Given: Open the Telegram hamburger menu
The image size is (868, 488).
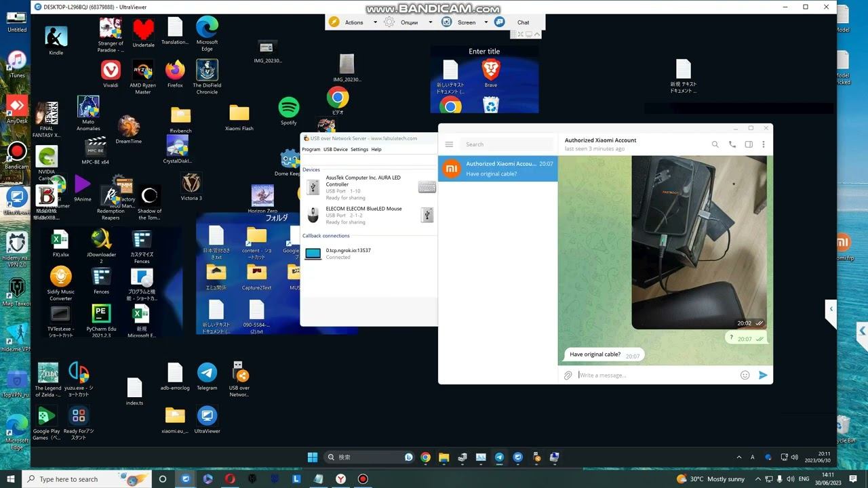Looking at the screenshot, I should pyautogui.click(x=449, y=144).
